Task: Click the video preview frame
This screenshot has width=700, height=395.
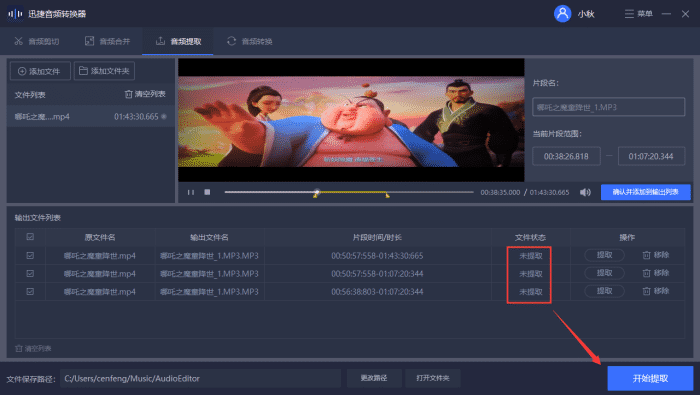Action: pos(351,120)
